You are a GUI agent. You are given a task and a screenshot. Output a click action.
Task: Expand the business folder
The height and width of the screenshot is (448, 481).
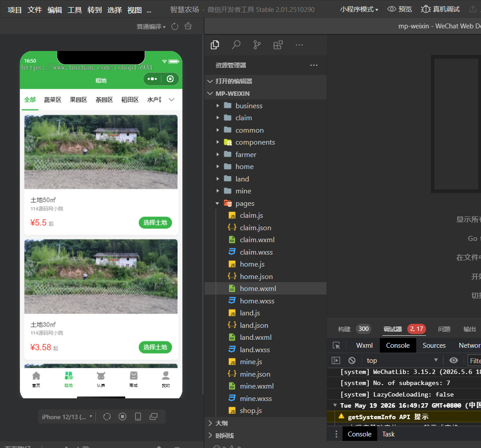tap(265, 106)
